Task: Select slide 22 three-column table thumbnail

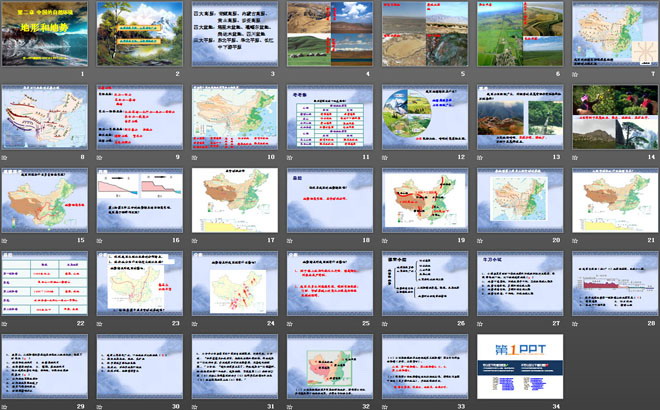Action: pos(45,283)
